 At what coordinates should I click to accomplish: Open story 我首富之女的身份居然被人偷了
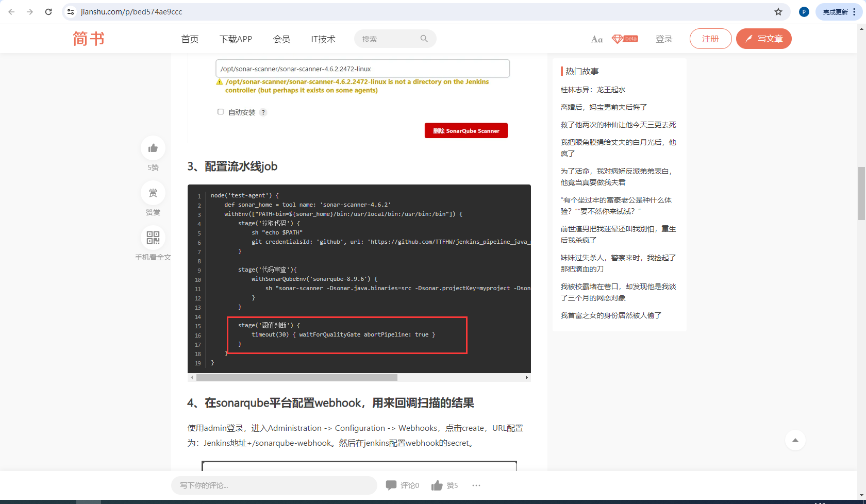[611, 315]
